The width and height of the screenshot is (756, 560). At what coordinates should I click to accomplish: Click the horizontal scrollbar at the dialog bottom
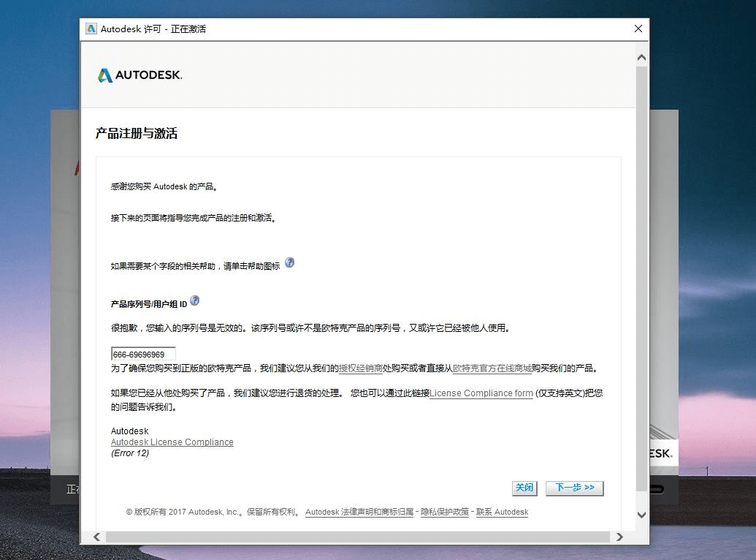358,537
